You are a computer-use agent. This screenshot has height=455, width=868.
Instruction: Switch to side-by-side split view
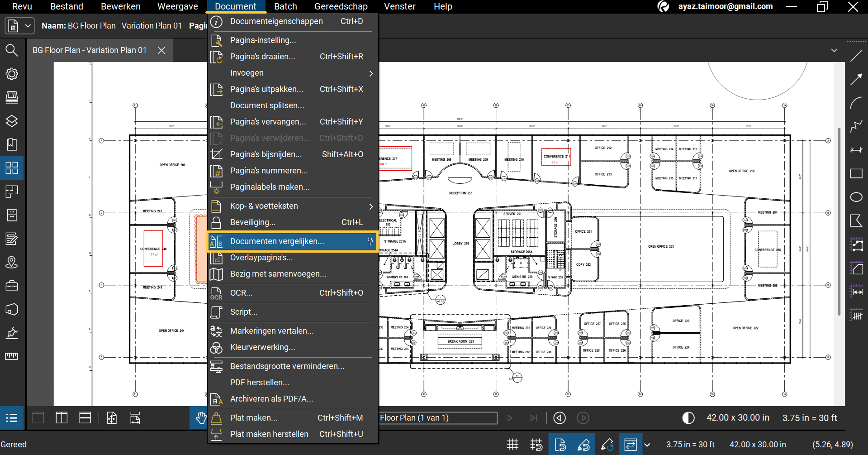coord(62,418)
